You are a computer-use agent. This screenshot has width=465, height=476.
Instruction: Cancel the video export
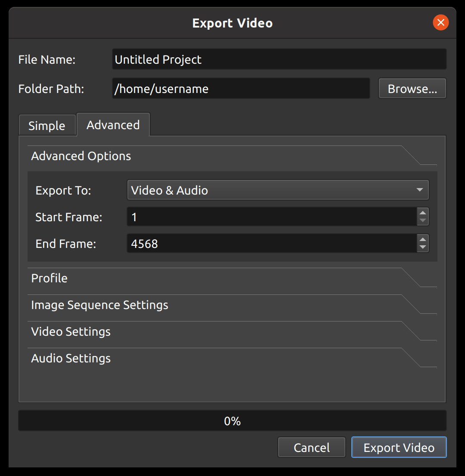coord(311,447)
